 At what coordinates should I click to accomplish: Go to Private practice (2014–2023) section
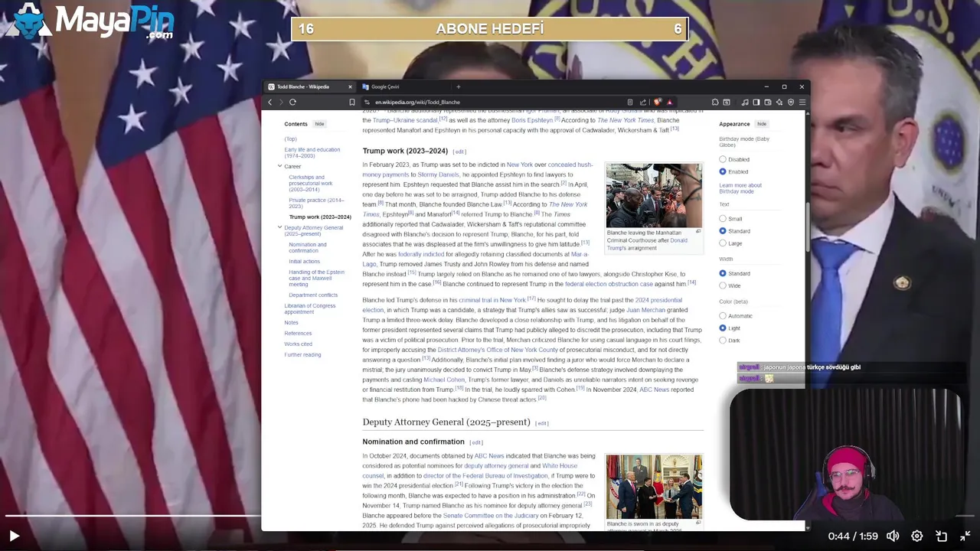(316, 203)
